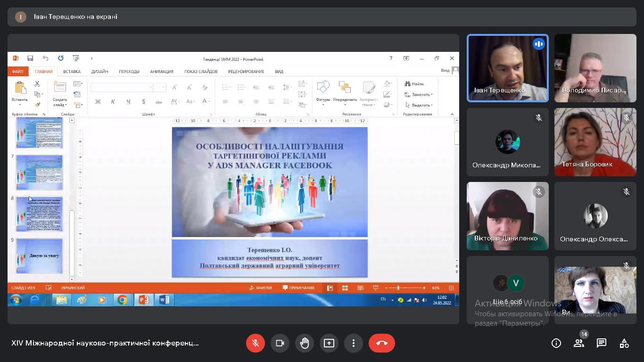The width and height of the screenshot is (644, 362).
Task: Raise hand in the Meet call
Action: pyautogui.click(x=305, y=343)
